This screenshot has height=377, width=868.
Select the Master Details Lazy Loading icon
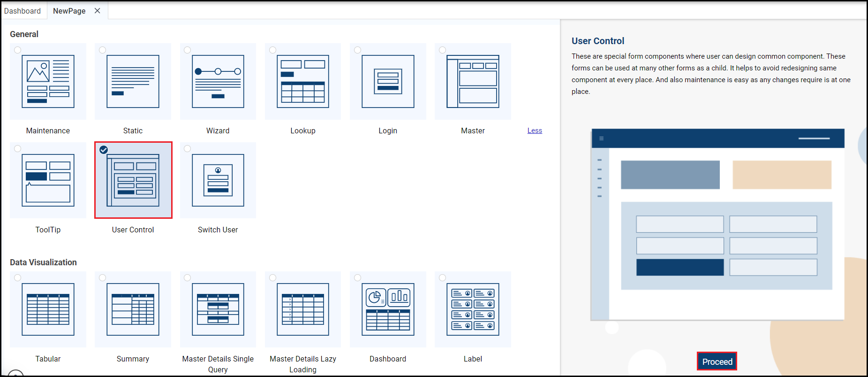tap(303, 309)
